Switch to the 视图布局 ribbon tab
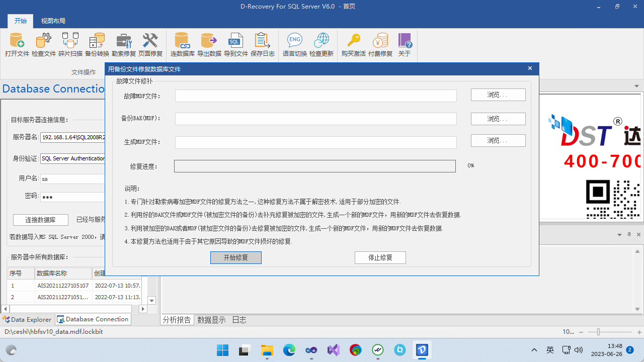The width and height of the screenshot is (644, 362). (x=53, y=21)
